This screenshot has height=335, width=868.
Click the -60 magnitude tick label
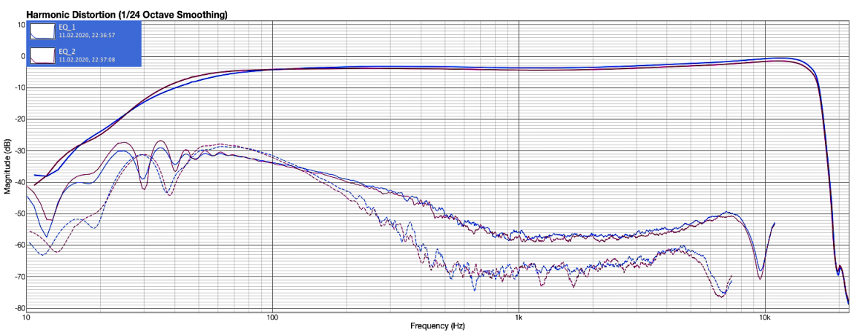[x=19, y=245]
